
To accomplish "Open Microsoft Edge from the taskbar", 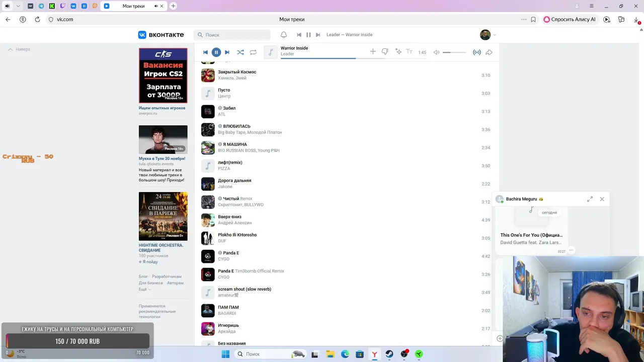I will pyautogui.click(x=345, y=354).
